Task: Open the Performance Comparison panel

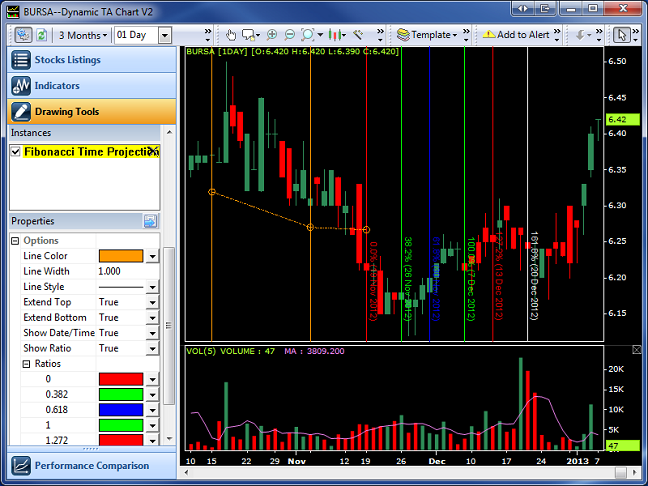Action: (92, 466)
